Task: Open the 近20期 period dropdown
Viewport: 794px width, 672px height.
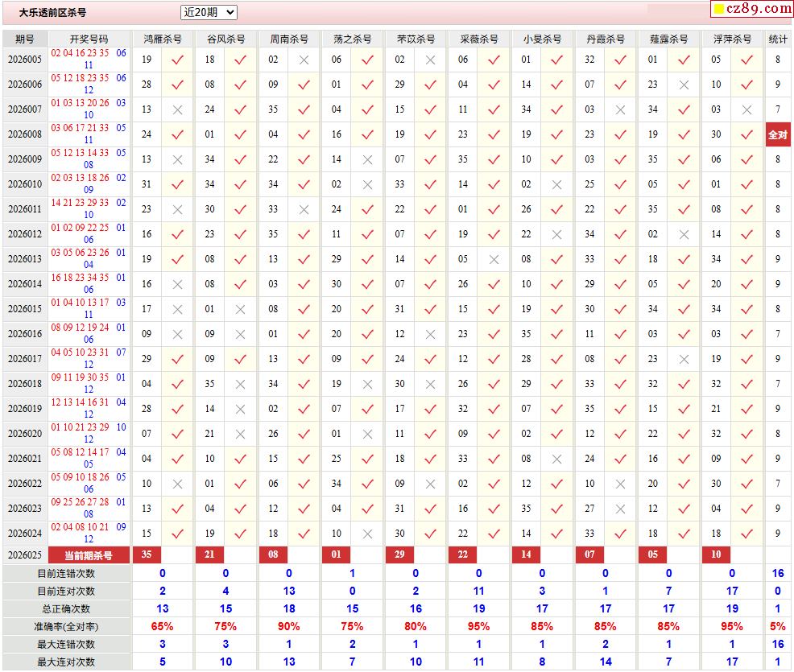Action: pyautogui.click(x=209, y=12)
